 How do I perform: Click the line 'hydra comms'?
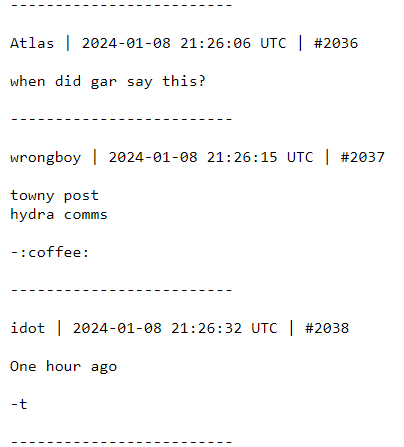coord(59,214)
